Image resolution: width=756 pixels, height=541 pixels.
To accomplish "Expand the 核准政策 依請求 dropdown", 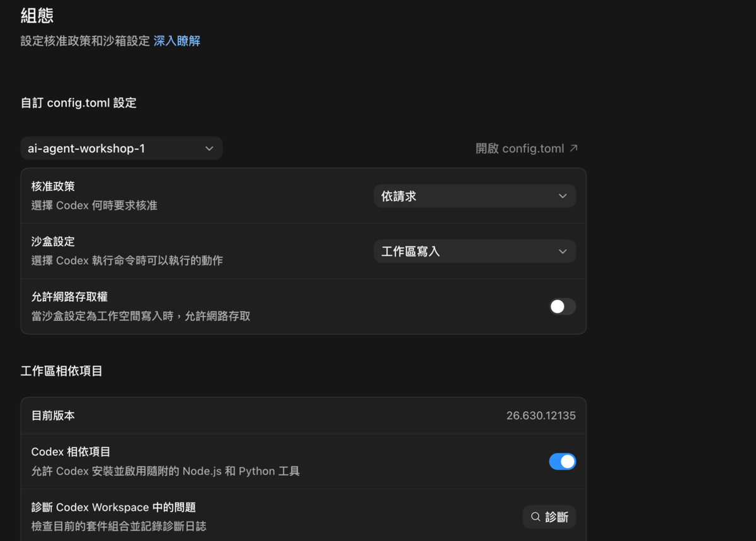I will pos(474,196).
